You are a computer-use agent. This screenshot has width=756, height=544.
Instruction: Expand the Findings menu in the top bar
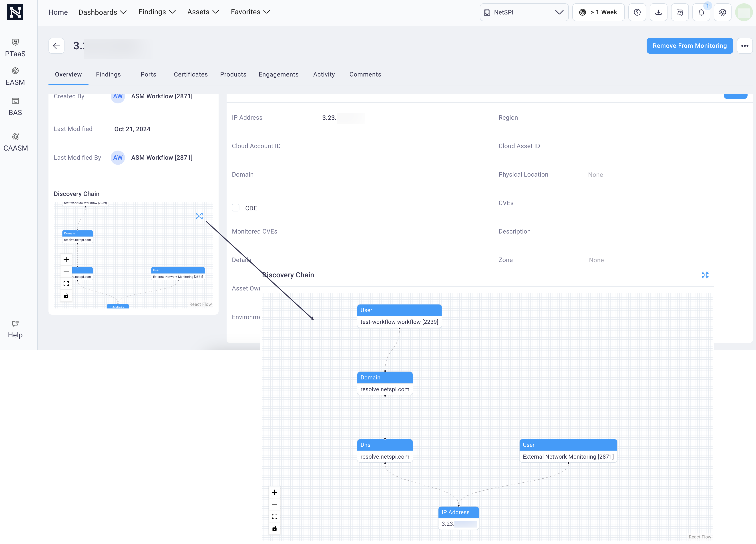point(157,12)
